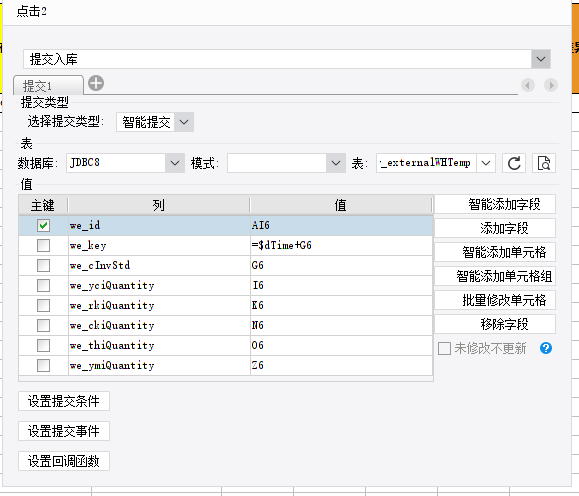Enable 未修改不更新 option
This screenshot has width=579, height=496.
[x=444, y=348]
